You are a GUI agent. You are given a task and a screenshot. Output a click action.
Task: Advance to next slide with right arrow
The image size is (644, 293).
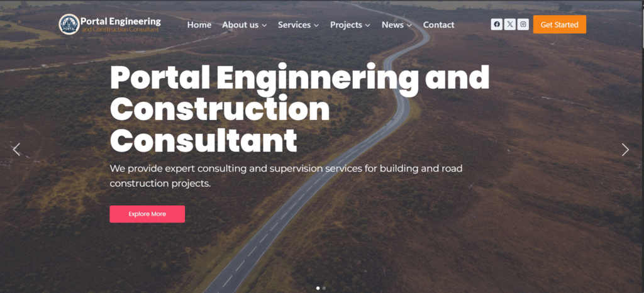625,150
